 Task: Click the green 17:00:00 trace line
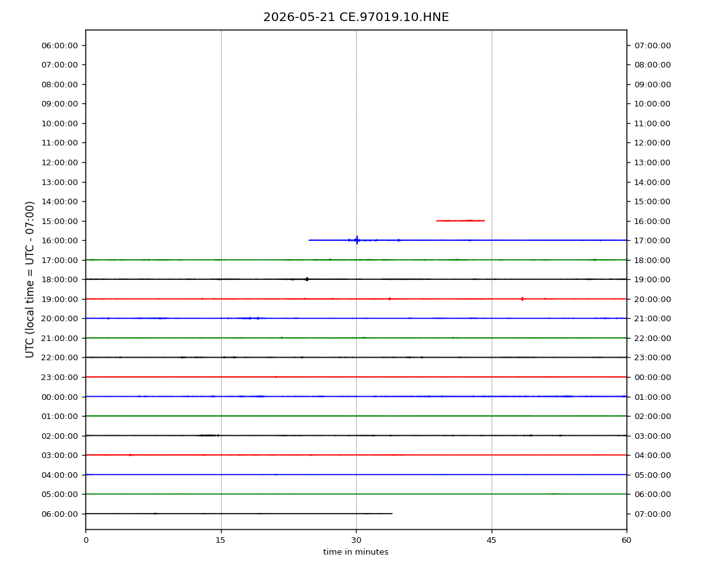pos(356,260)
